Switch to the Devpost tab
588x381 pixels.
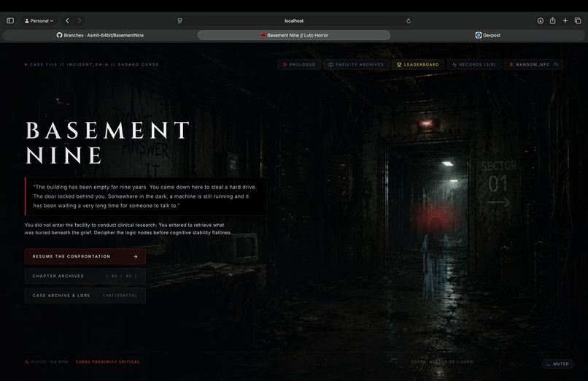click(488, 35)
